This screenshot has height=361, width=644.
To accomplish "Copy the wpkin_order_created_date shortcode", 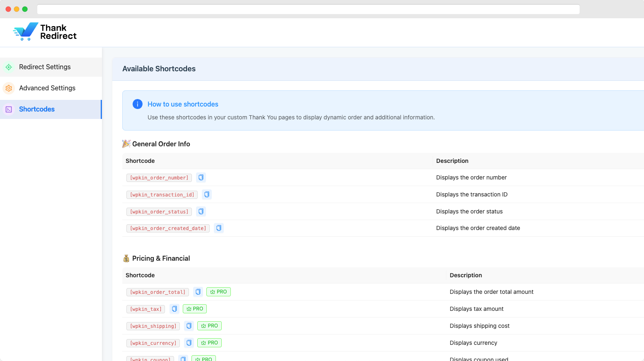I will (219, 228).
